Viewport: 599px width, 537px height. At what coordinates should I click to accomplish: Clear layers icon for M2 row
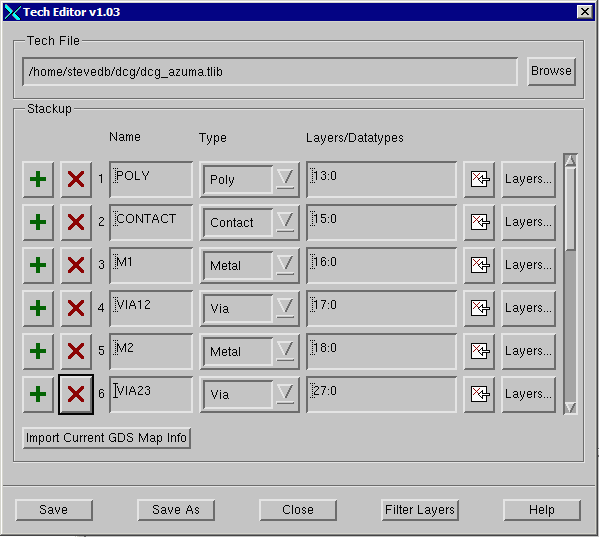click(x=479, y=351)
